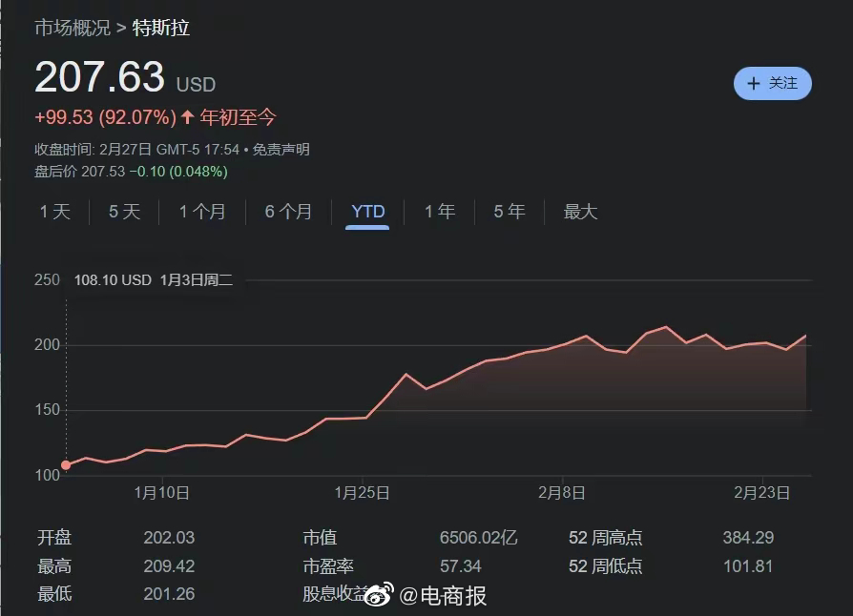Click the 108.10 USD chart tooltip value
The height and width of the screenshot is (616, 853).
[113, 280]
